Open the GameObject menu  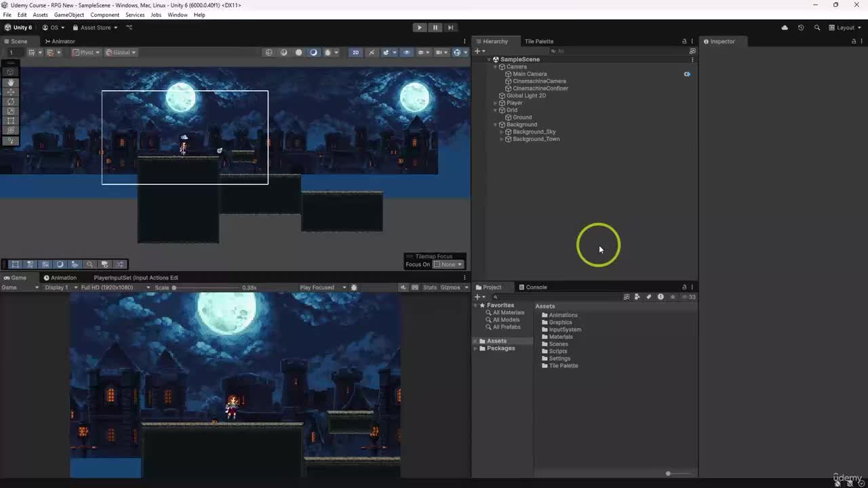tap(69, 15)
